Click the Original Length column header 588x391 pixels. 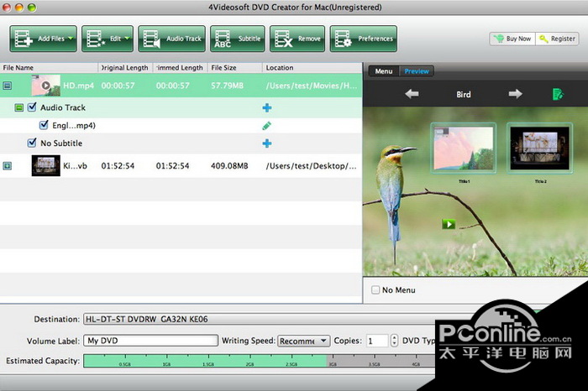tap(125, 68)
